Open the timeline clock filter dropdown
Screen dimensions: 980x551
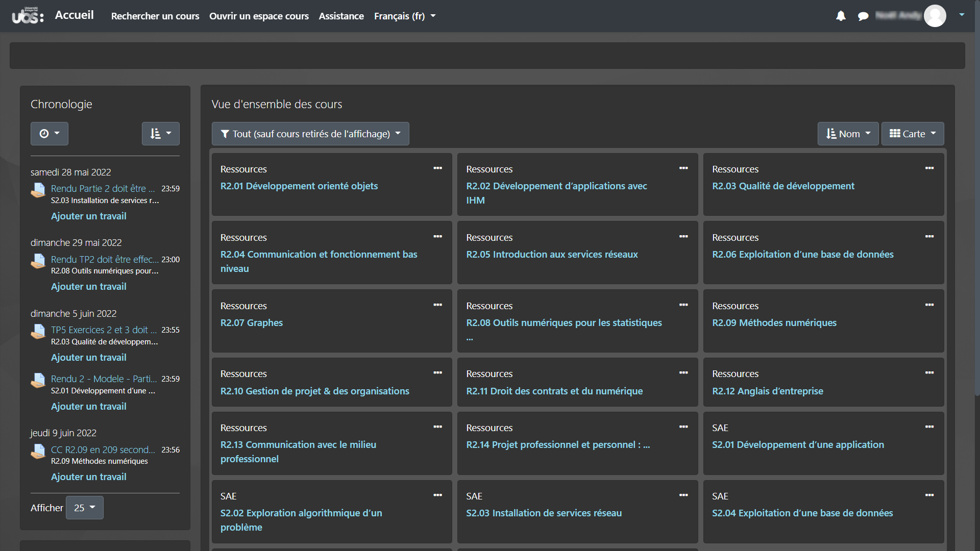pyautogui.click(x=49, y=134)
